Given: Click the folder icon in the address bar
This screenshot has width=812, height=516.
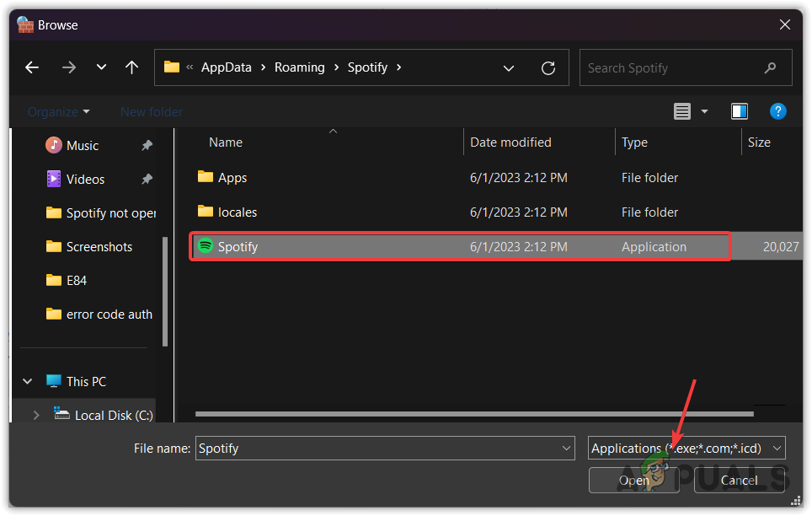Looking at the screenshot, I should coord(171,67).
